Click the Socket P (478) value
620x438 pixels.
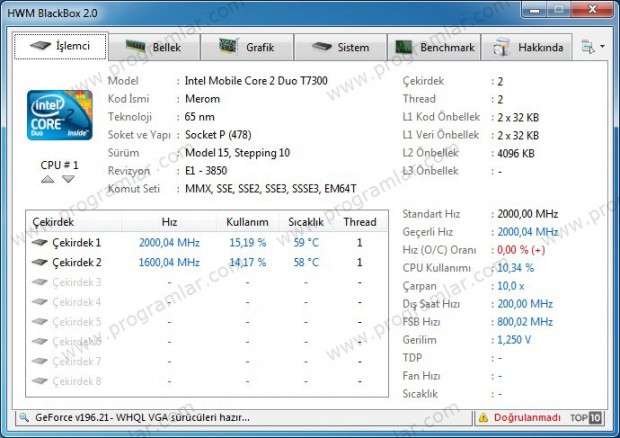(218, 135)
